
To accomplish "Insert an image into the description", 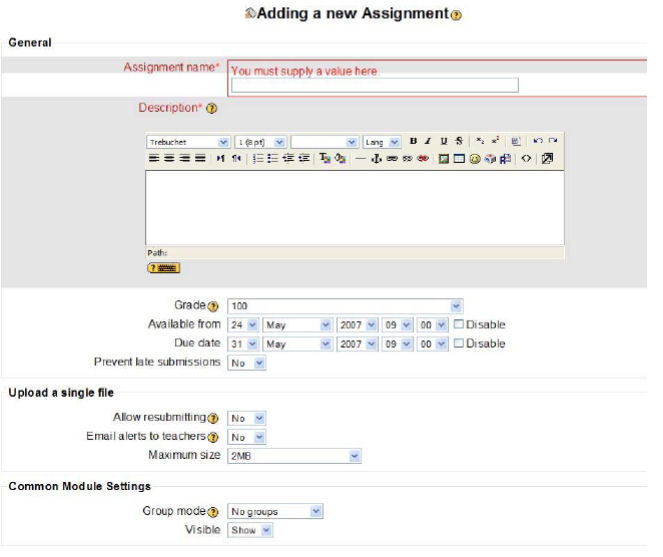I will [444, 158].
